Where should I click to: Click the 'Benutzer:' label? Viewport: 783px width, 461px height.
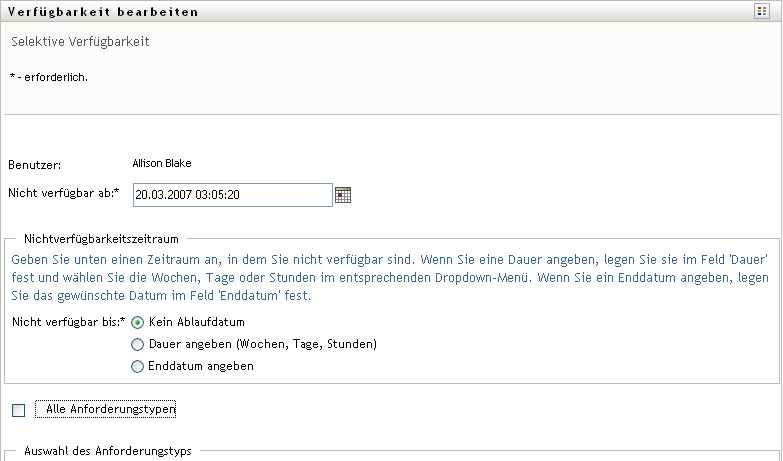[x=35, y=164]
